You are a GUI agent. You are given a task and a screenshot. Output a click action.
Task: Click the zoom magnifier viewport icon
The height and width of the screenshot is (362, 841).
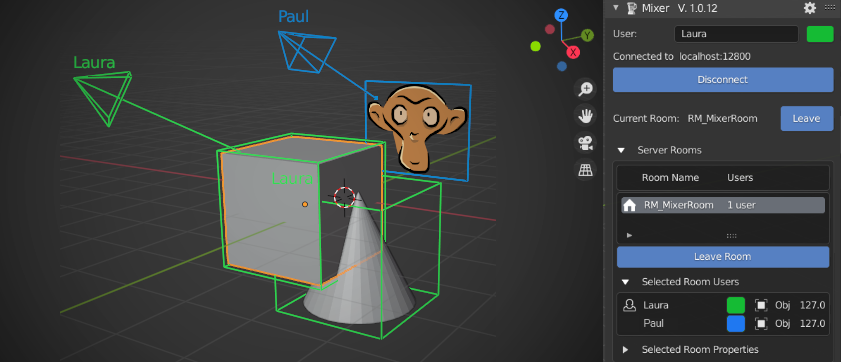coord(585,88)
